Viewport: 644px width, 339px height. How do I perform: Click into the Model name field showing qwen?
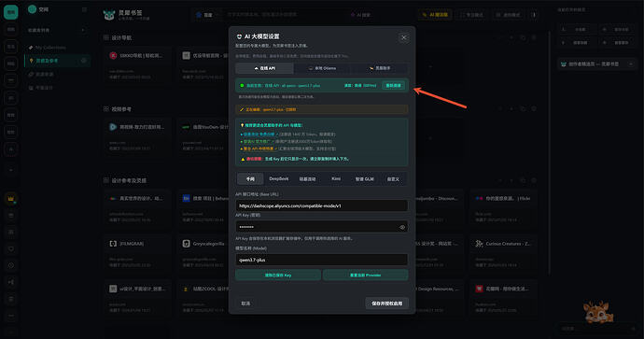[322, 260]
